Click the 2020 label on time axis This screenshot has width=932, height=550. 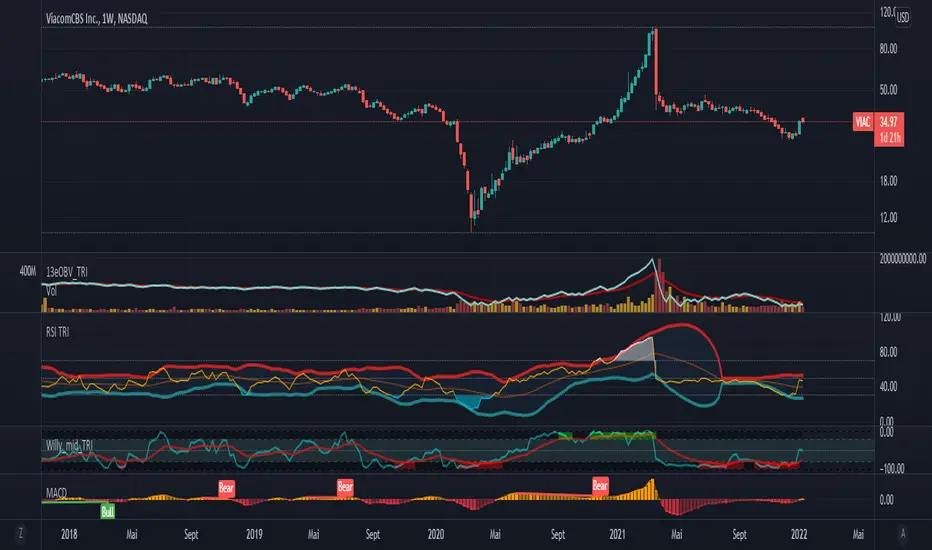(436, 534)
